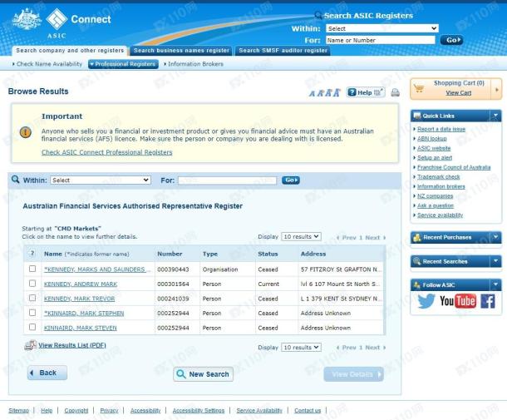Click the New Search button
Screen dimensions: 507x420
click(203, 374)
